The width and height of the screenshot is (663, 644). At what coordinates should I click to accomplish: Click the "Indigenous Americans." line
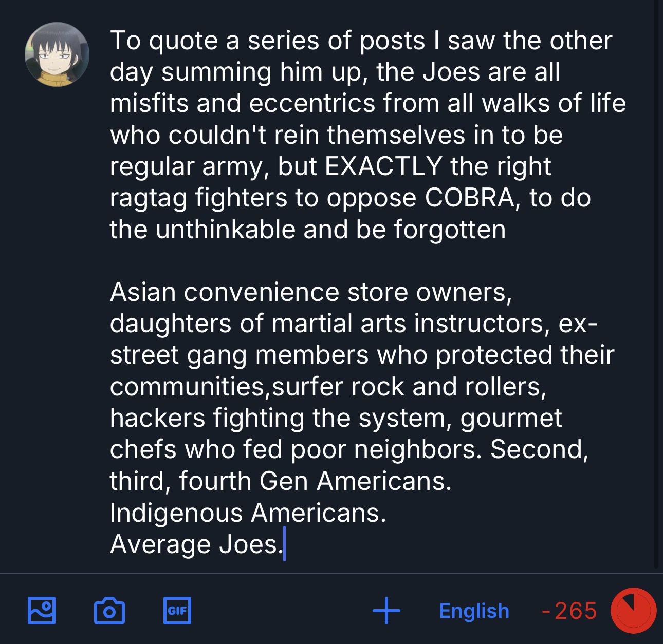pyautogui.click(x=248, y=513)
